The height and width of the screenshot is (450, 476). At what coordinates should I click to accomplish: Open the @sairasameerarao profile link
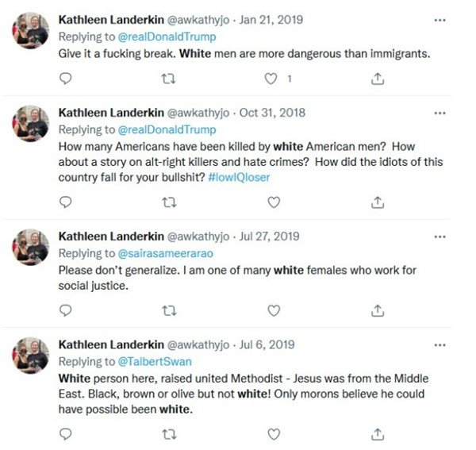point(166,253)
